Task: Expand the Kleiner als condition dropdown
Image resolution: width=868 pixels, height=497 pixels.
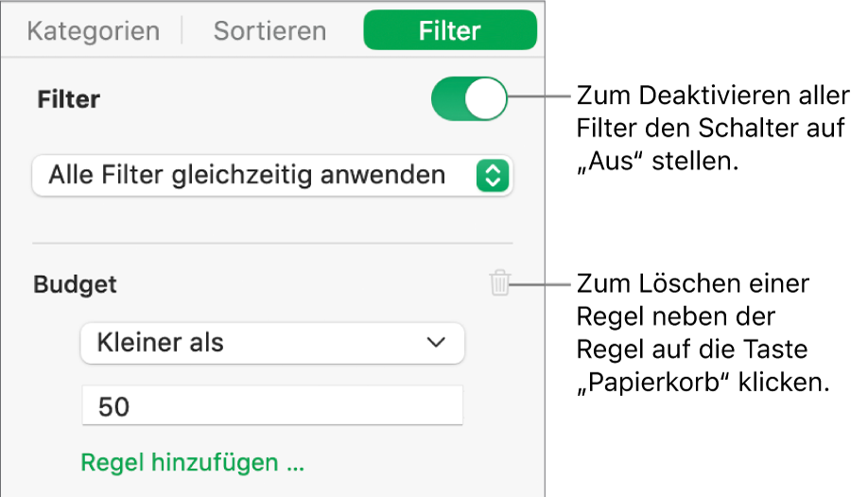Action: [x=272, y=342]
